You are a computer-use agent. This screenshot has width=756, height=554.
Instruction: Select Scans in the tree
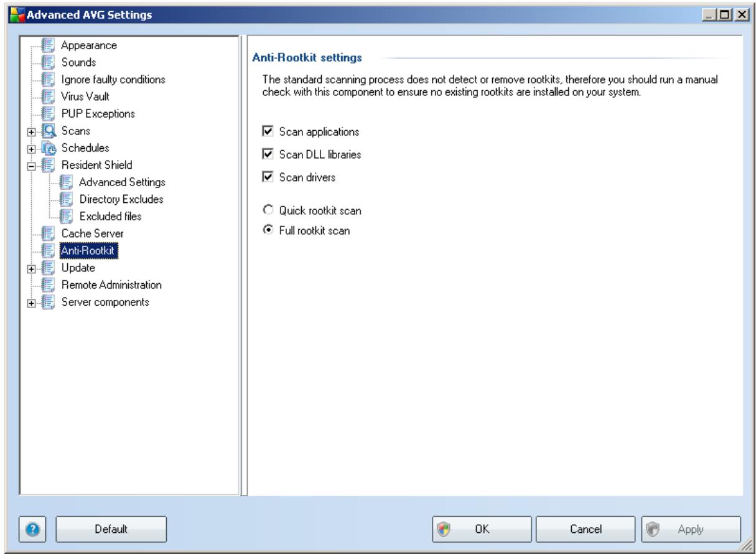tap(75, 131)
